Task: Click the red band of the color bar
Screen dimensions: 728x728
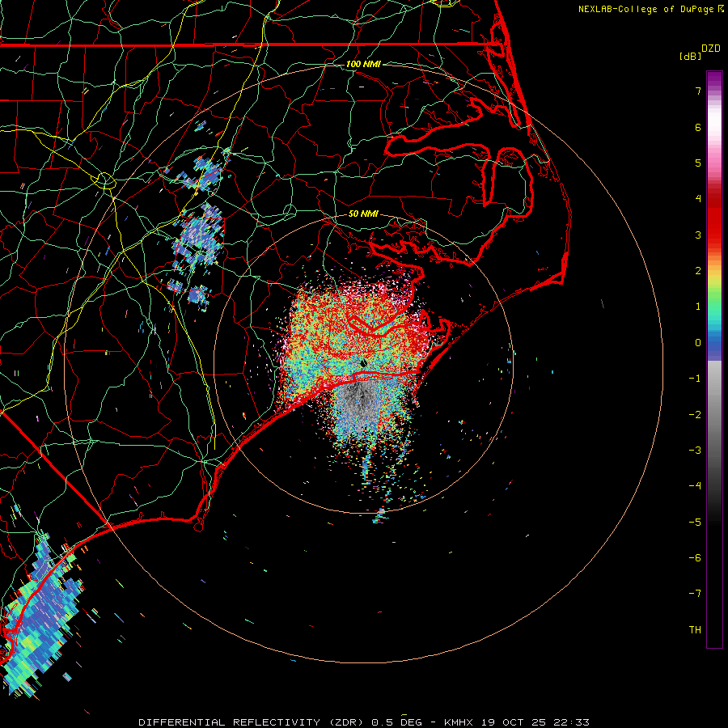Action: pyautogui.click(x=714, y=218)
